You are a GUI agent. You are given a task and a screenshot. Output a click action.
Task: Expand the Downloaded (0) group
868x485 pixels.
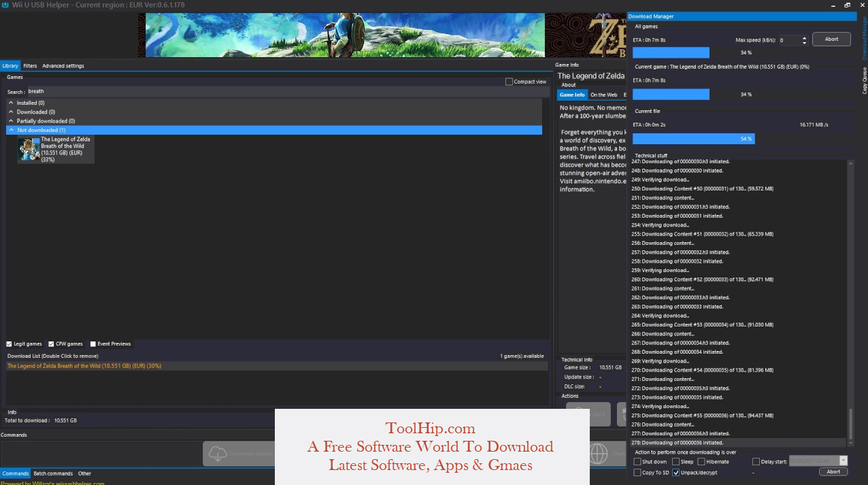(x=11, y=112)
